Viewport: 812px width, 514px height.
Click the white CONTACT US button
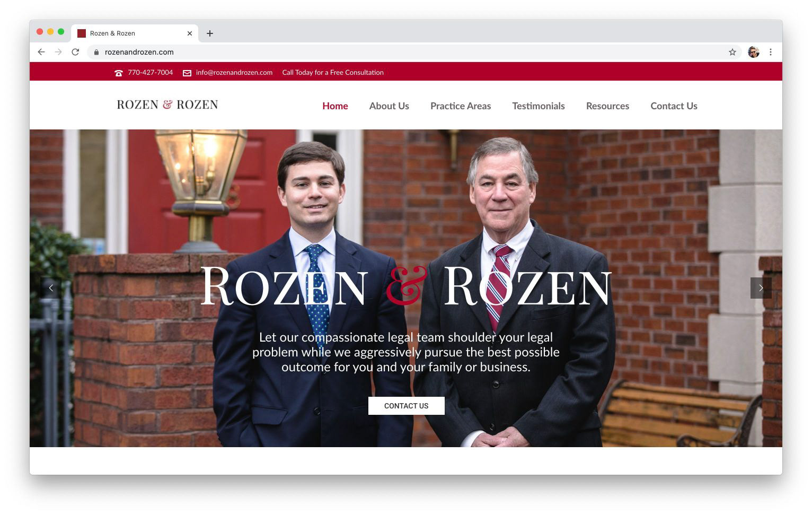407,406
